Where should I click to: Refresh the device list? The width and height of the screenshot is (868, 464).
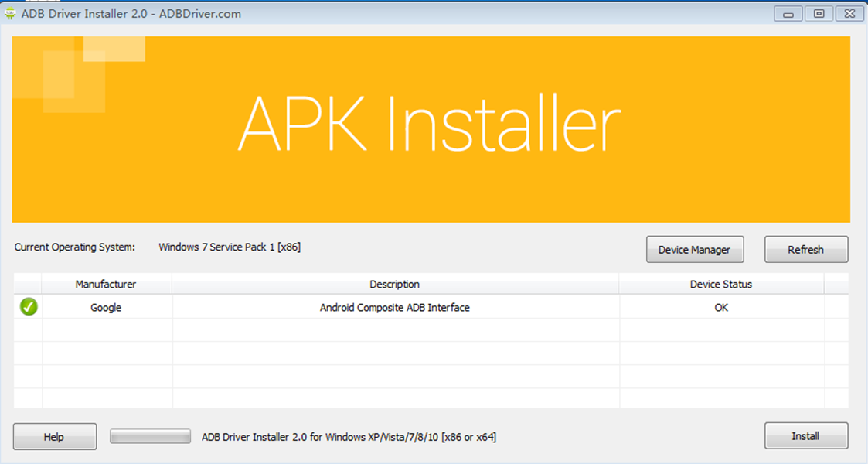point(805,250)
